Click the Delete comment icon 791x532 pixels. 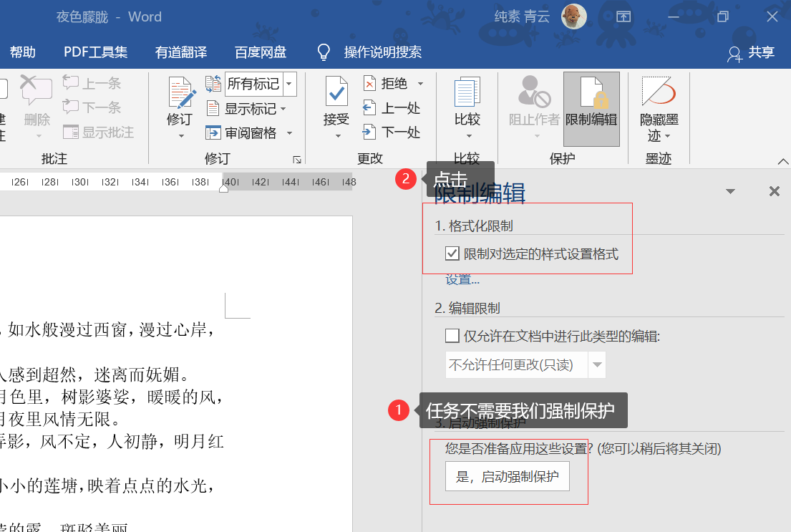[36, 89]
